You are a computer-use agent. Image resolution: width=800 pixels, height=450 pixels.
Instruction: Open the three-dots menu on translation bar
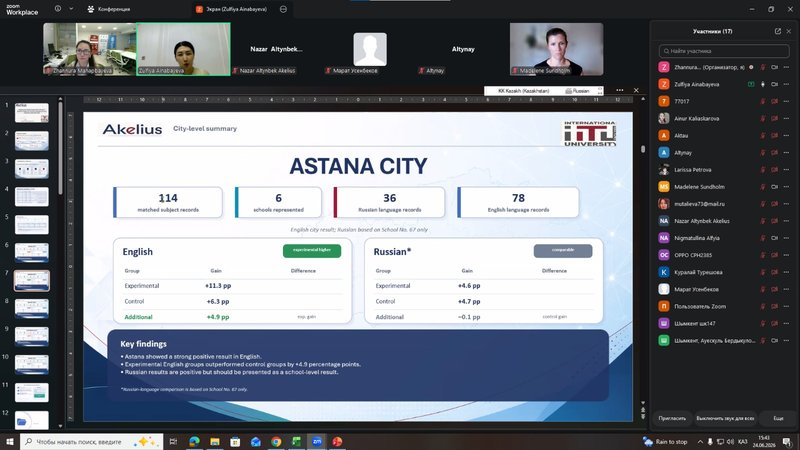(x=619, y=90)
